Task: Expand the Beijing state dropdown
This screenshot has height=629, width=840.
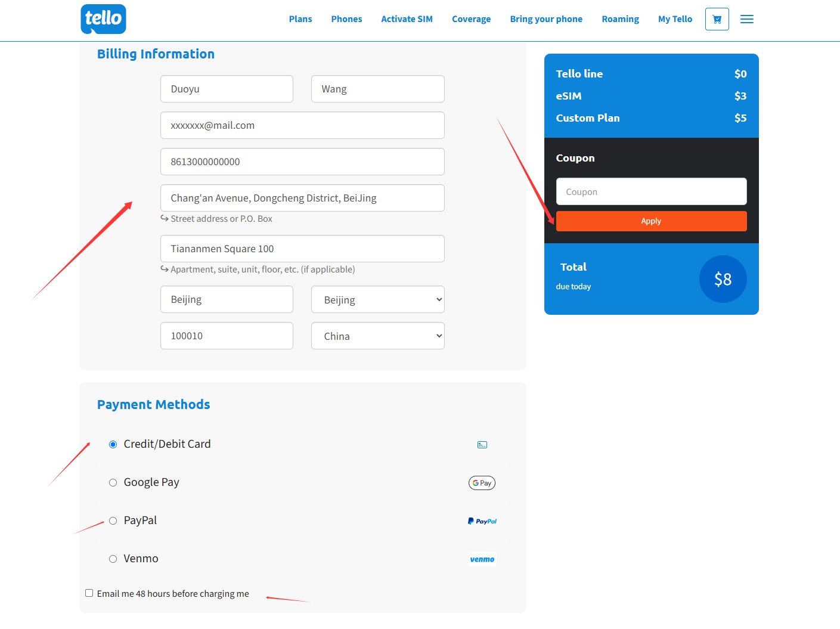Action: click(377, 300)
